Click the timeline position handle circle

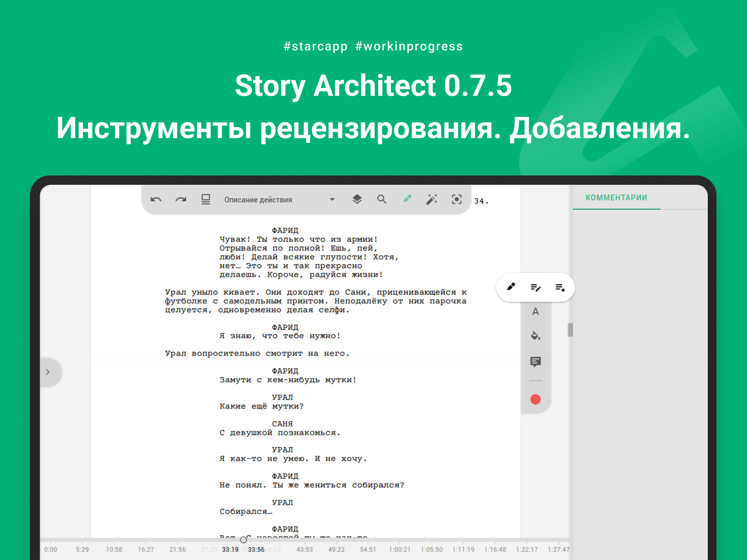point(243,540)
